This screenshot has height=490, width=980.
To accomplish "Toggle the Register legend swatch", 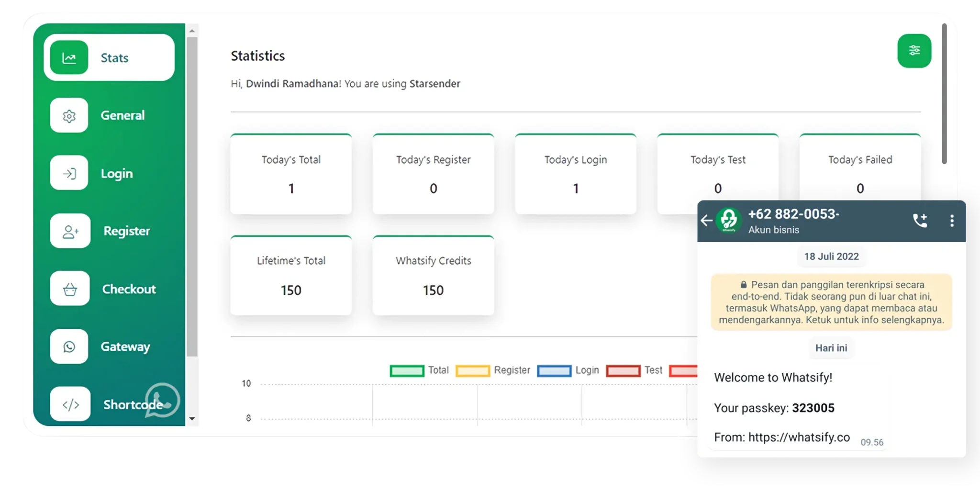I will [473, 371].
